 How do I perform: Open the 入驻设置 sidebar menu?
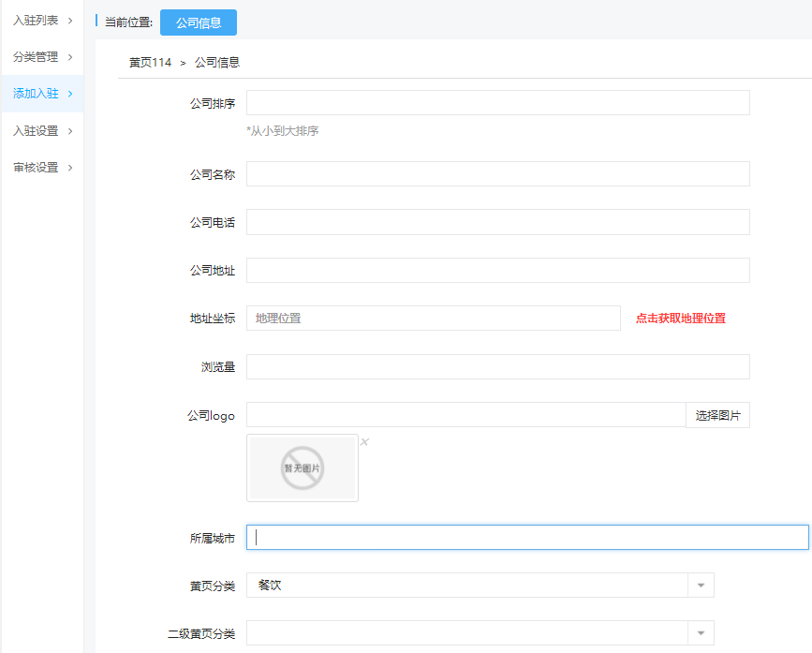tap(42, 131)
